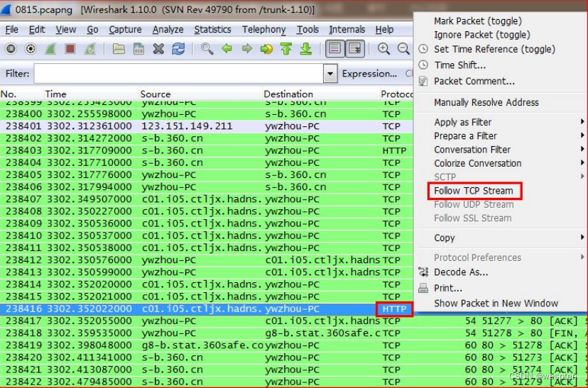The image size is (588, 388).
Task: Open the View menu
Action: click(x=65, y=30)
